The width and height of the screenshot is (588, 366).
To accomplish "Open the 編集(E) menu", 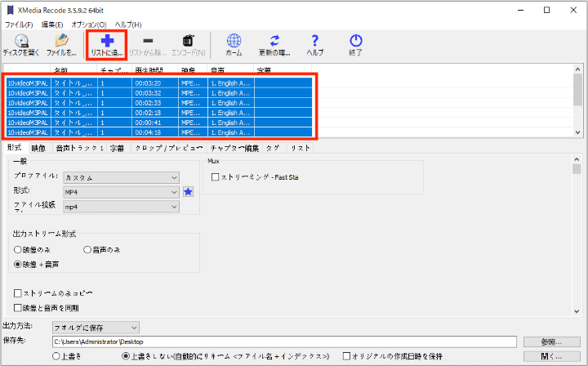I will pyautogui.click(x=52, y=25).
